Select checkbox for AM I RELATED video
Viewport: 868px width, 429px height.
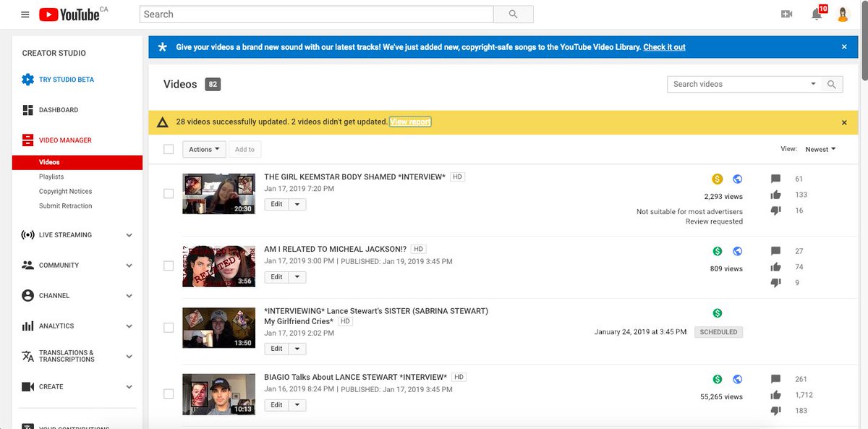(x=169, y=266)
